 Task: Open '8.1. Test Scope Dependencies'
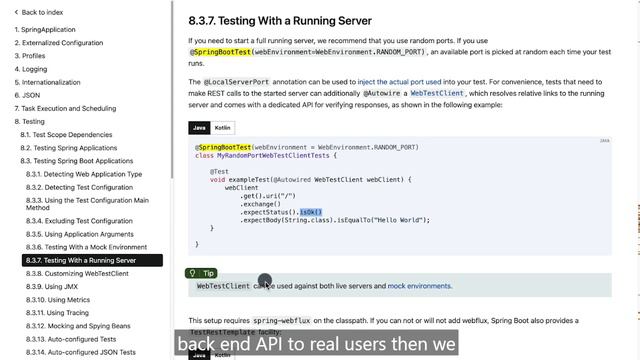[66, 134]
